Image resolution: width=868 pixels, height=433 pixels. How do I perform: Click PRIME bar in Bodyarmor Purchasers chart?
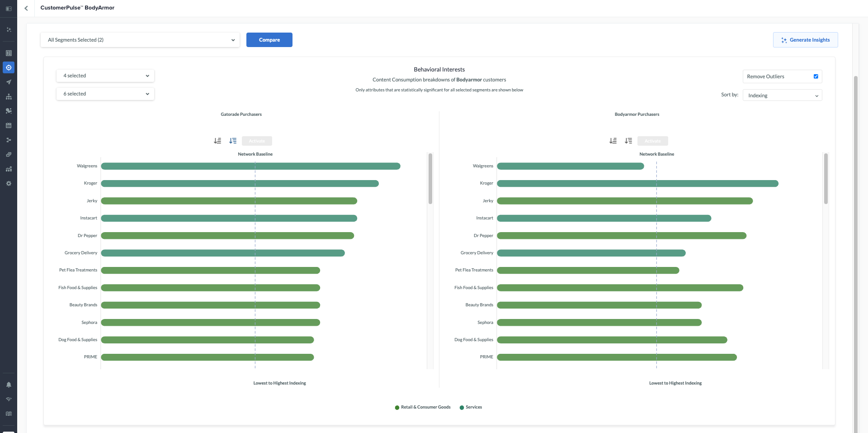point(617,357)
